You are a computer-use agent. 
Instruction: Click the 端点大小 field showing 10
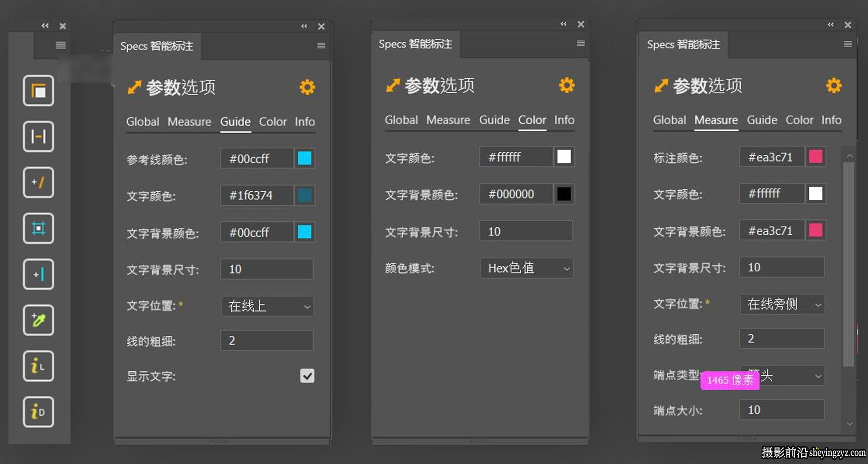coord(782,410)
